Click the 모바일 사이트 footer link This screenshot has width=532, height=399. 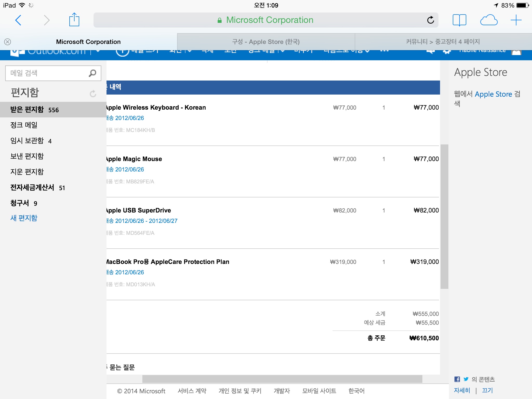[x=319, y=391]
